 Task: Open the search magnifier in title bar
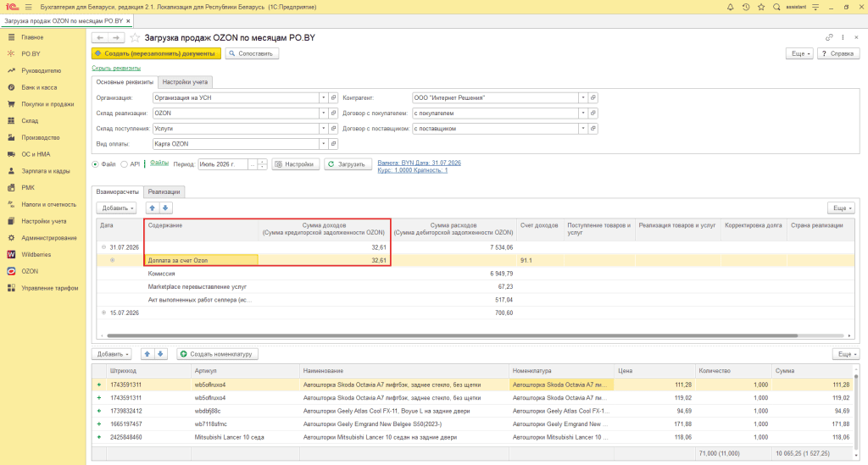(x=776, y=7)
